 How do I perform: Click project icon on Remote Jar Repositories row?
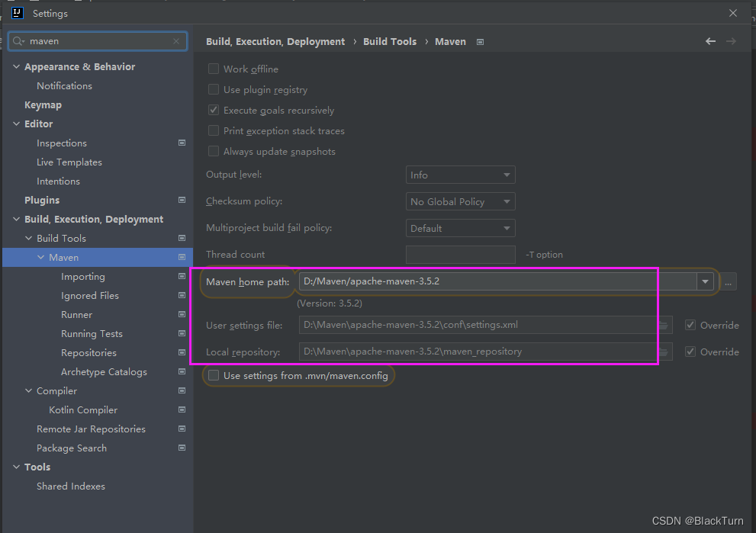pyautogui.click(x=182, y=429)
